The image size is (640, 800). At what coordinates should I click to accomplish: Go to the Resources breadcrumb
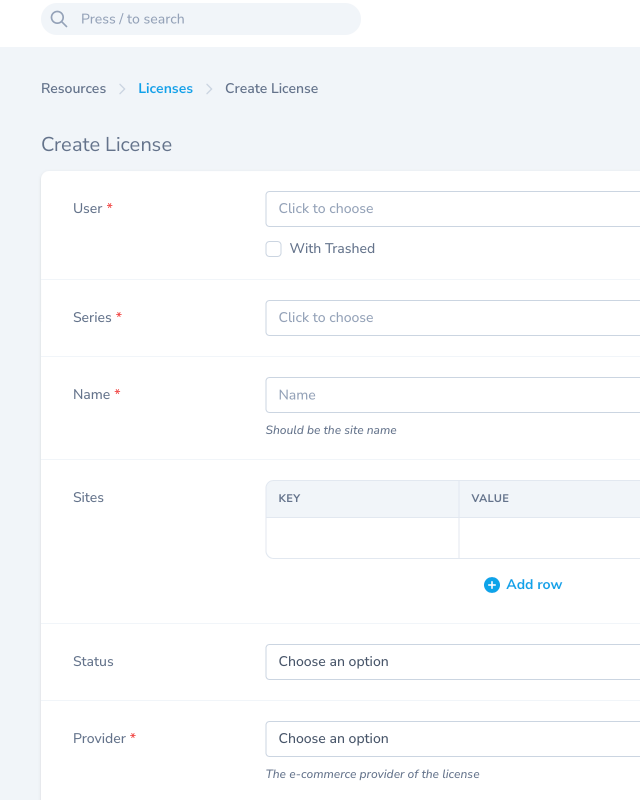coord(73,89)
